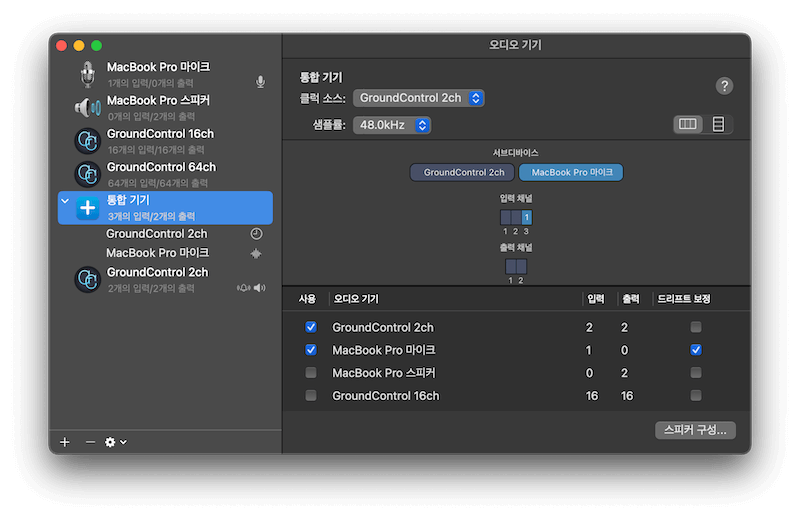Image resolution: width=800 pixels, height=519 pixels.
Task: Select MacBook Pro 마이크 microphone device icon
Action: pos(88,75)
